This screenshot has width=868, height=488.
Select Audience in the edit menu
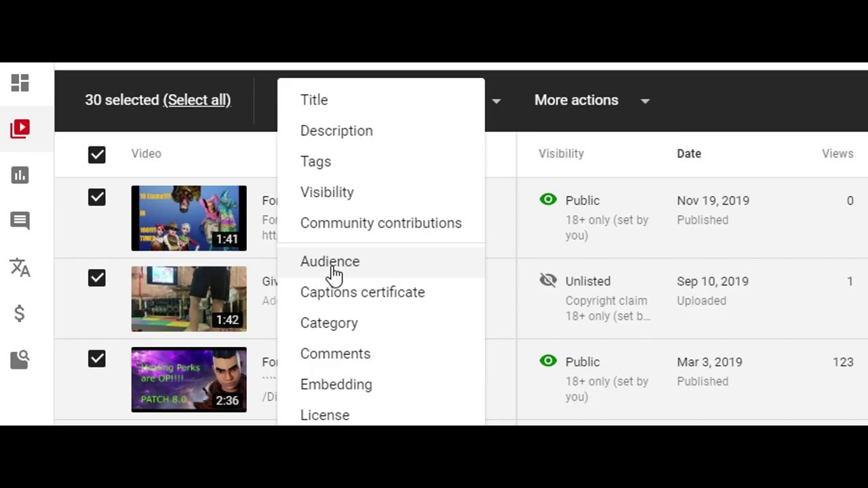click(381, 262)
